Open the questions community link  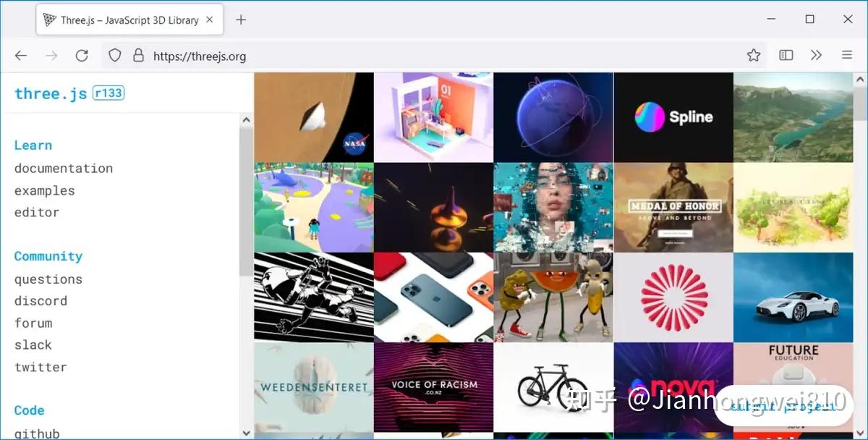click(48, 279)
